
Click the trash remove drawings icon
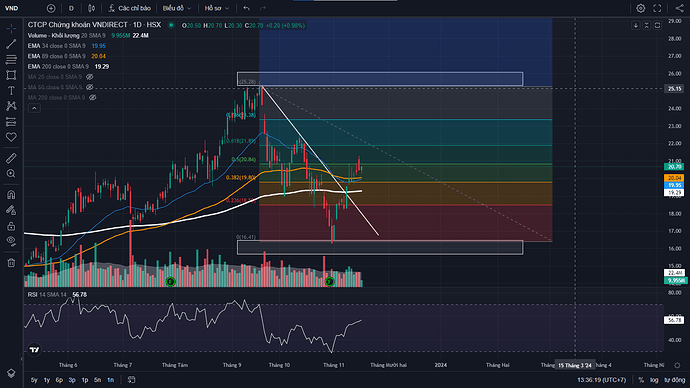pos(11,263)
